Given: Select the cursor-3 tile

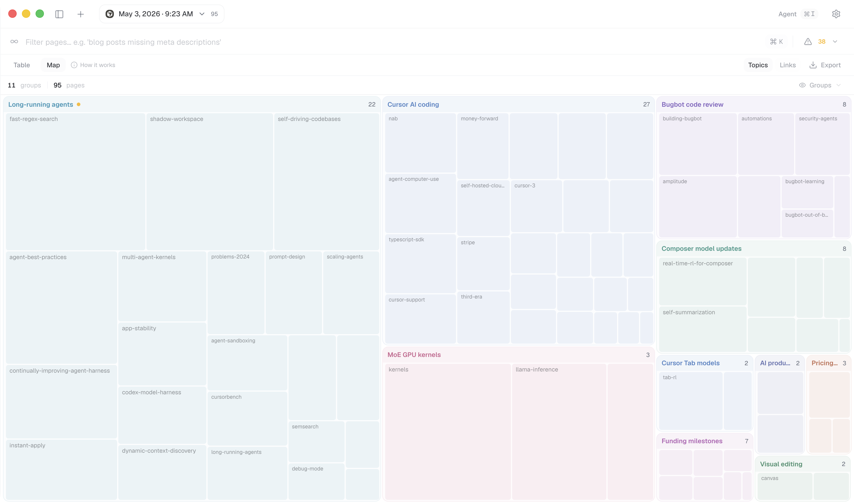Looking at the screenshot, I should click(x=536, y=206).
